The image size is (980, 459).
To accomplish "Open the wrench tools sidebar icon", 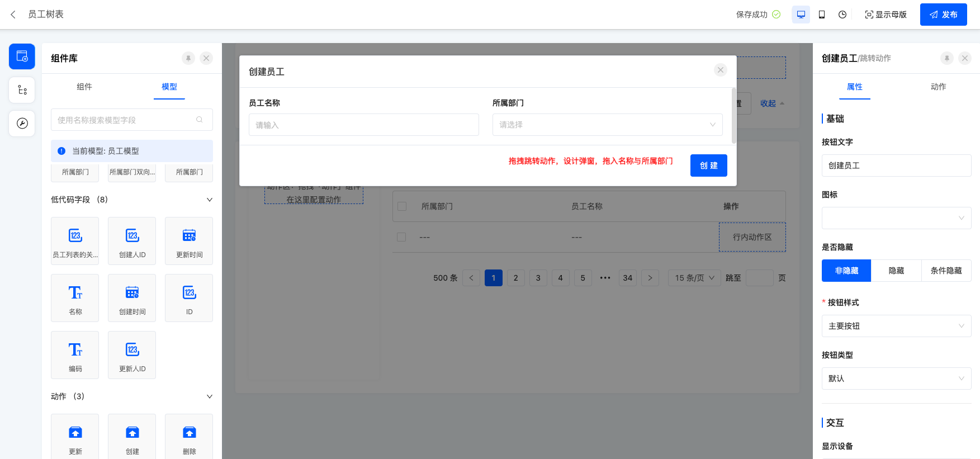I will (x=22, y=124).
